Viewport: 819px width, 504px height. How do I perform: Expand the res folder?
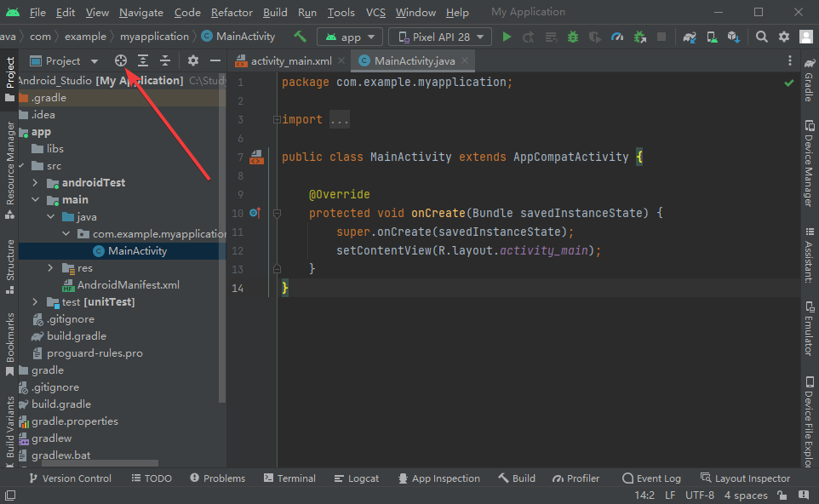[x=50, y=267]
